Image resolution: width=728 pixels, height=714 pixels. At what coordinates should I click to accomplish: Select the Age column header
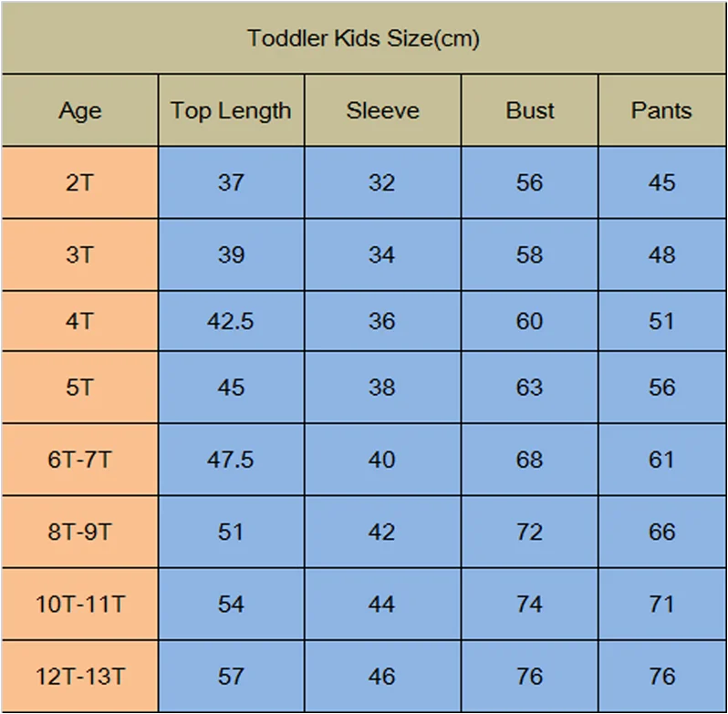click(x=80, y=110)
